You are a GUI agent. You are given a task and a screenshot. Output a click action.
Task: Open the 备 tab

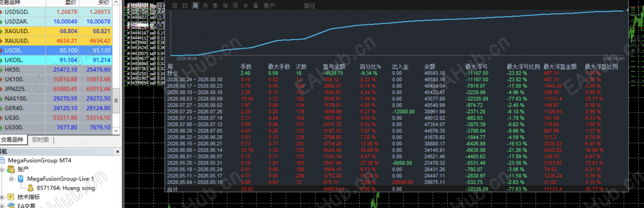pyautogui.click(x=256, y=6)
